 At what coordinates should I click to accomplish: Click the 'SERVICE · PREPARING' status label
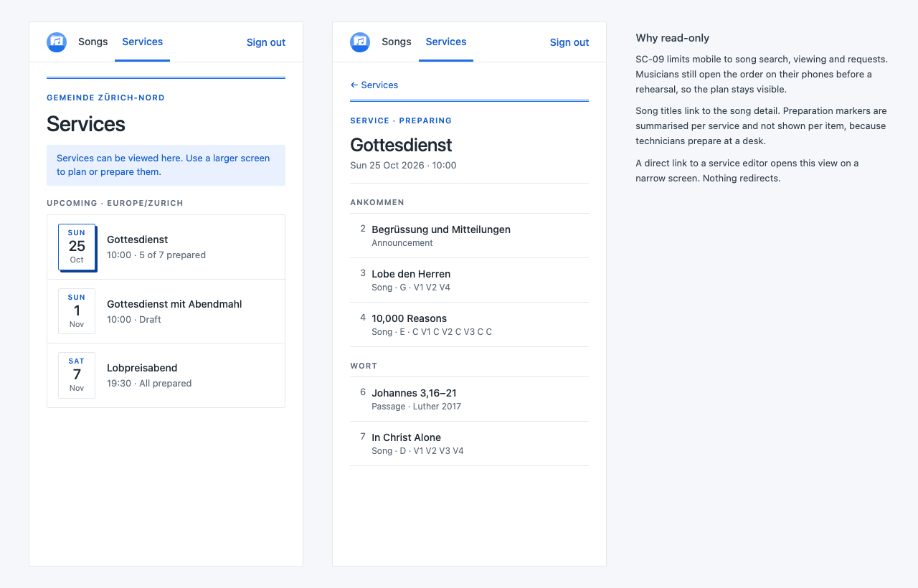401,120
